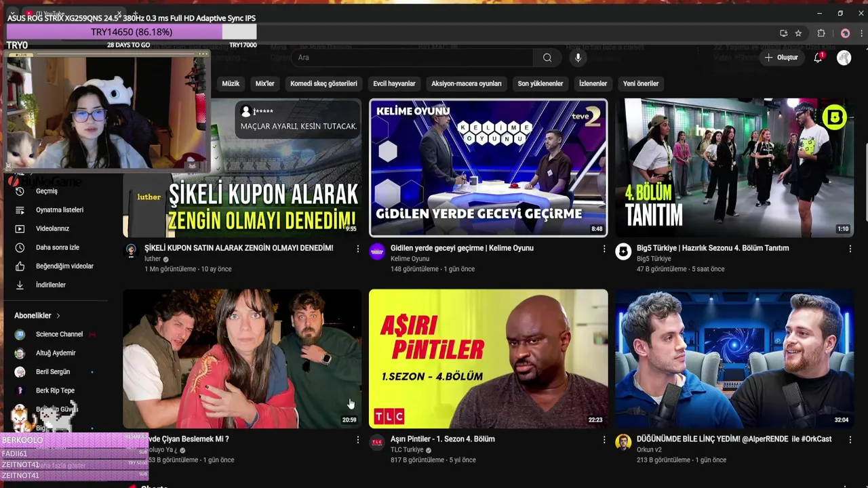Click the cast/install icon in address bar
868x488 pixels.
(784, 33)
